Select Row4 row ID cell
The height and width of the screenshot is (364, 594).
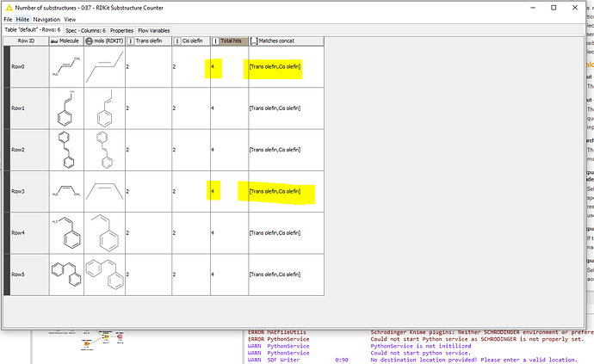tap(29, 233)
